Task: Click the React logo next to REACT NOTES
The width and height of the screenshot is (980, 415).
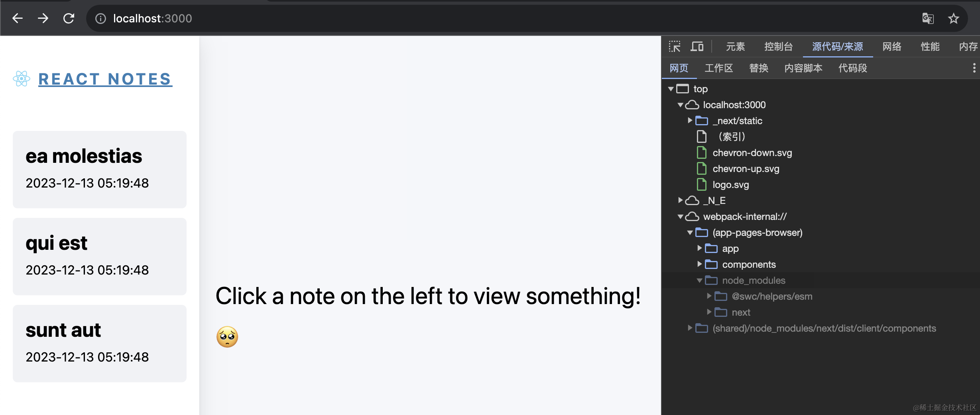Action: (x=22, y=79)
